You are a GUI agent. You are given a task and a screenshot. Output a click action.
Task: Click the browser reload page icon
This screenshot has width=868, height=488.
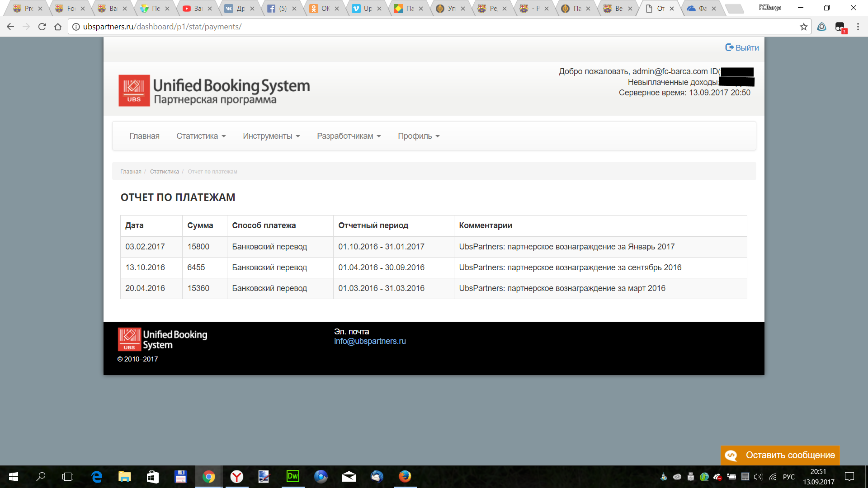pyautogui.click(x=42, y=27)
